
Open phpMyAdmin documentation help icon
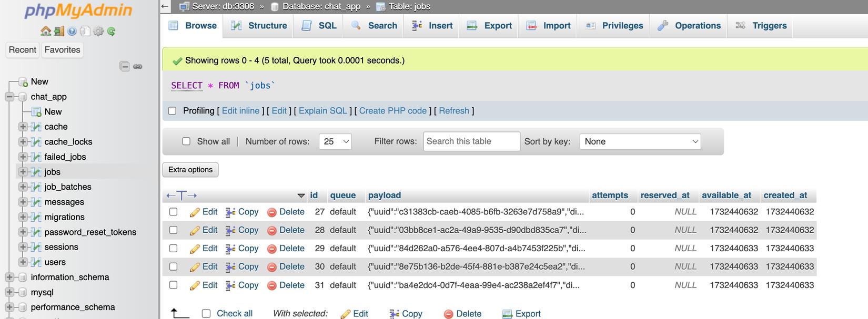72,32
